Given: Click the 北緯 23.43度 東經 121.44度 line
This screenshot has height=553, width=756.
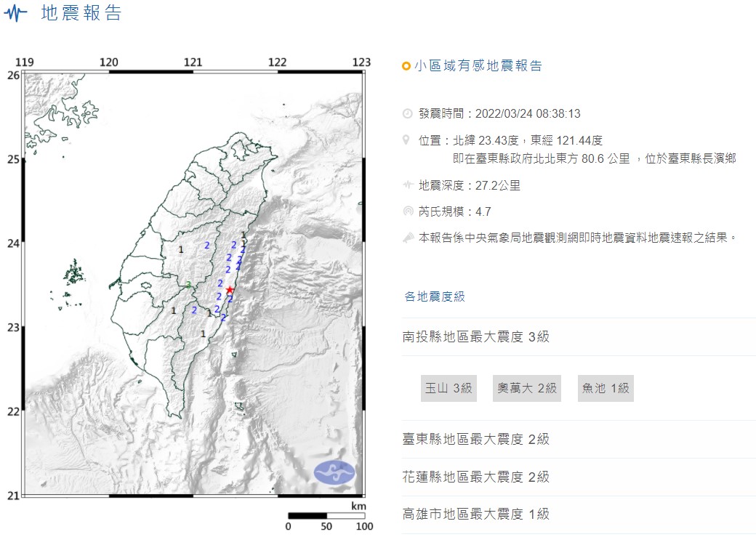Looking at the screenshot, I should click(528, 140).
